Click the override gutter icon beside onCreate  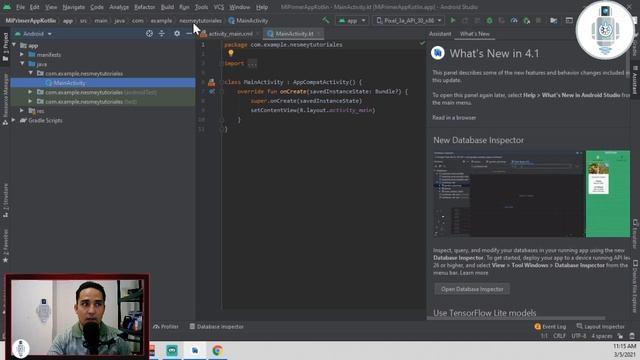point(212,92)
